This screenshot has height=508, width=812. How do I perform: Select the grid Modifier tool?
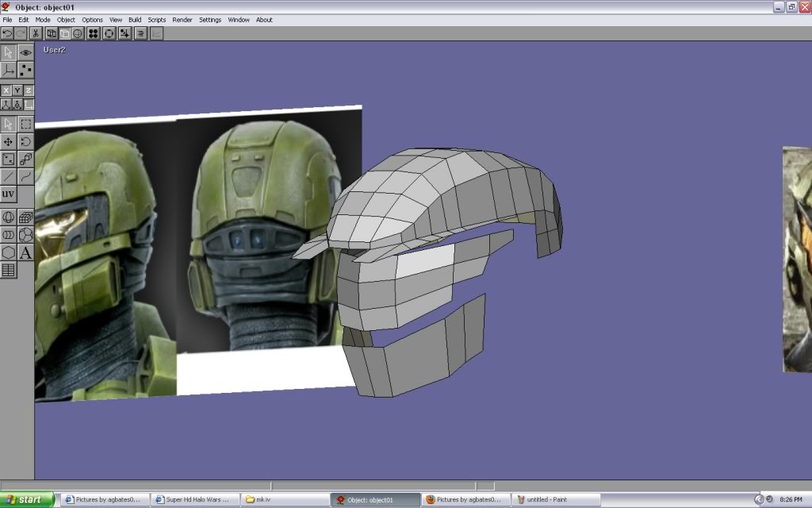(x=8, y=270)
